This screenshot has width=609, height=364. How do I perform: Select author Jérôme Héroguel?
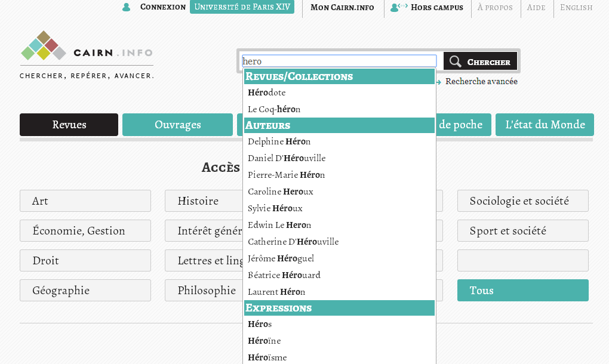click(339, 258)
